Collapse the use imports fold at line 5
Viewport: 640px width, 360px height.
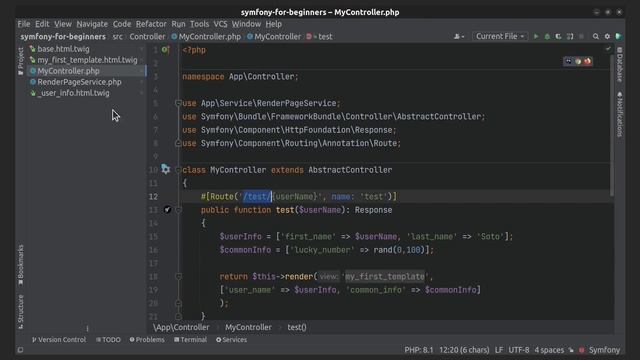pos(178,103)
